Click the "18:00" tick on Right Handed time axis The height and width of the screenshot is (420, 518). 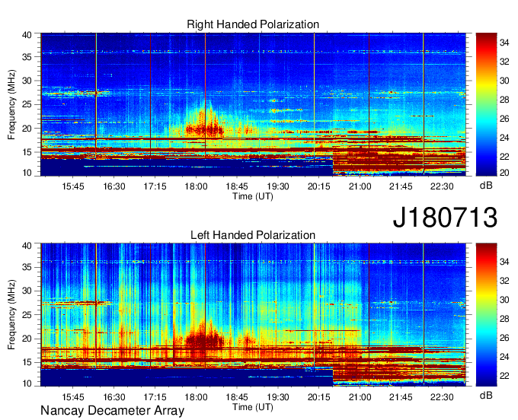pyautogui.click(x=196, y=186)
